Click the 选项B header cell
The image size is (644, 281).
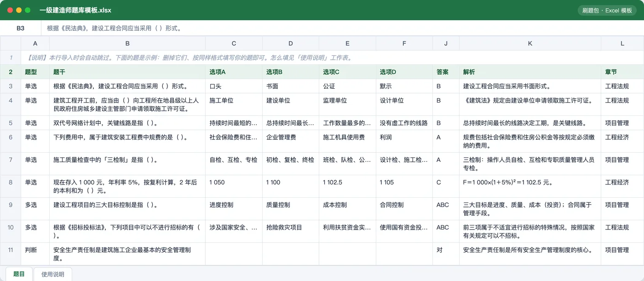(291, 72)
